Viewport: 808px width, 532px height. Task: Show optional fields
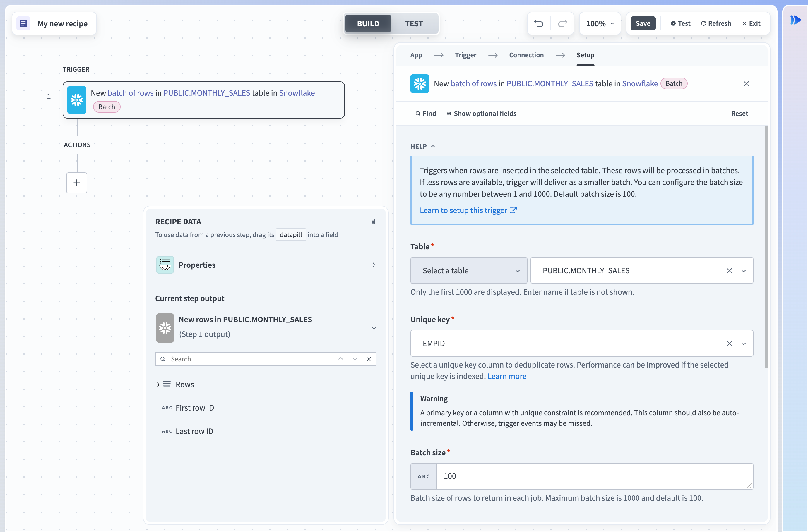pos(481,114)
